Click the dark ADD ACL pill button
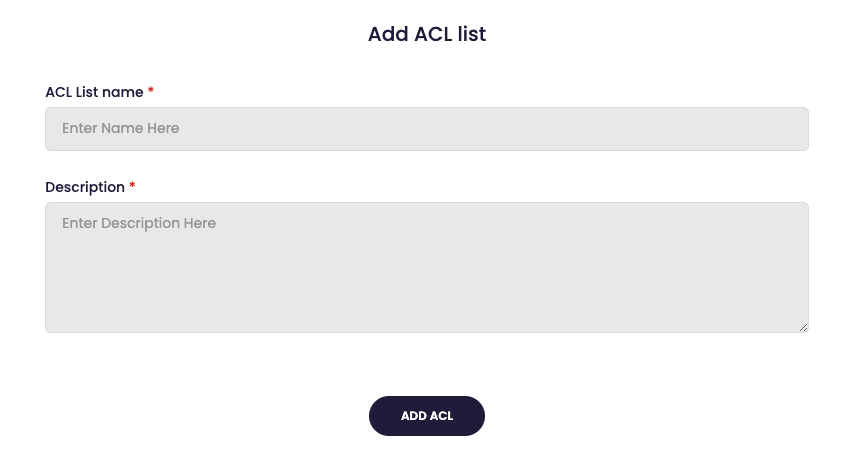The height and width of the screenshot is (456, 851). 427,416
